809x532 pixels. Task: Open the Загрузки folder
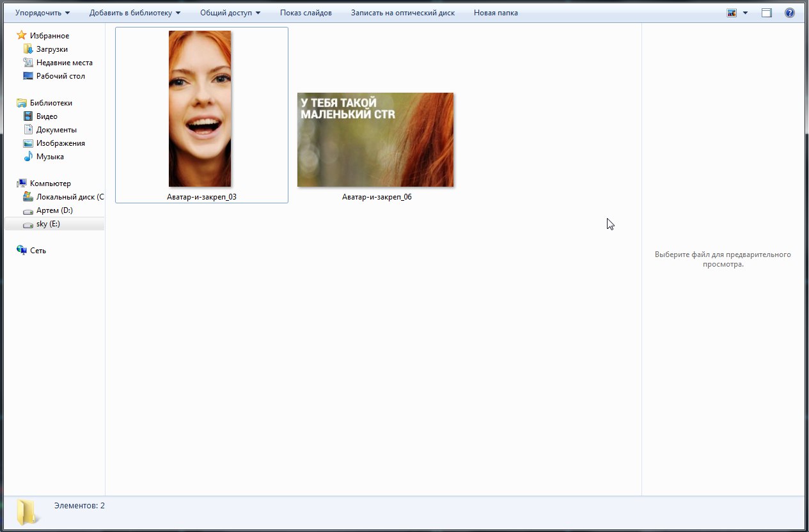(x=52, y=49)
